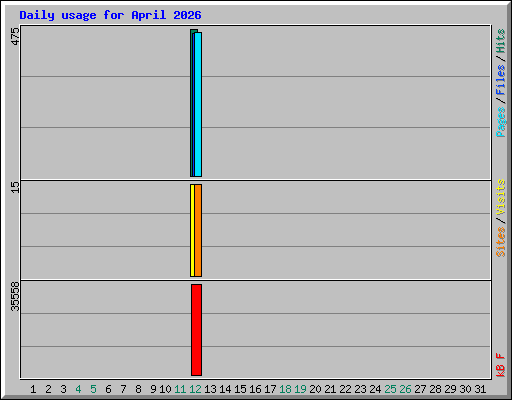512x400 pixels.
Task: Click day 6 on the x-axis
Action: (x=108, y=389)
